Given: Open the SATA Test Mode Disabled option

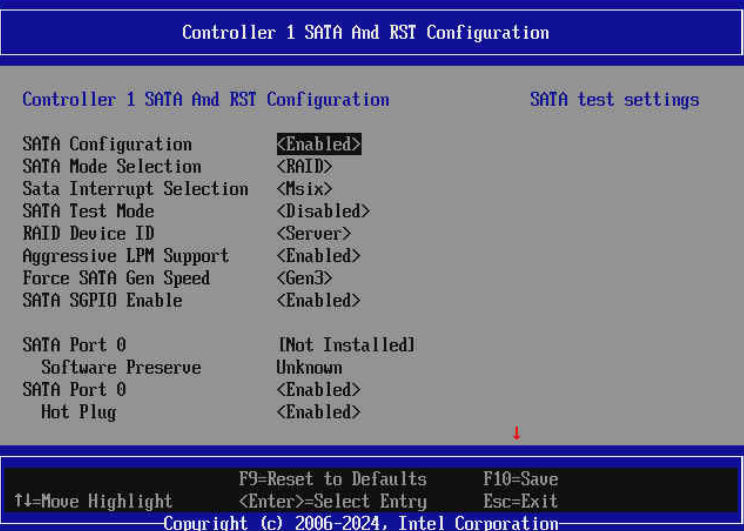Looking at the screenshot, I should (x=323, y=211).
